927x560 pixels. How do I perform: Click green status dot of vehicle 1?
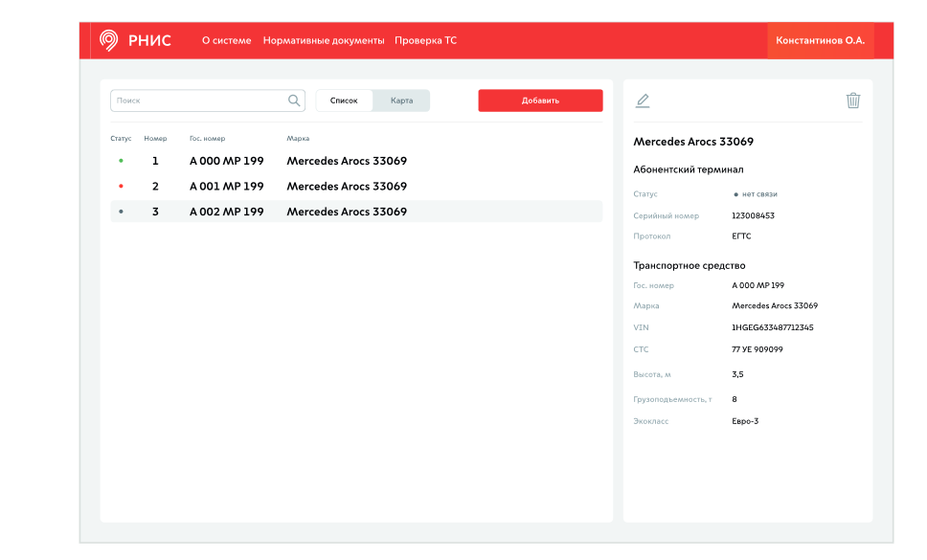121,161
